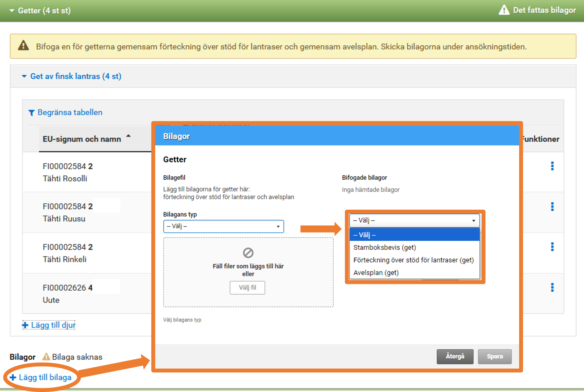This screenshot has width=584, height=392.
Task: Click the expanded Välj dropdown arrow
Action: pyautogui.click(x=473, y=220)
